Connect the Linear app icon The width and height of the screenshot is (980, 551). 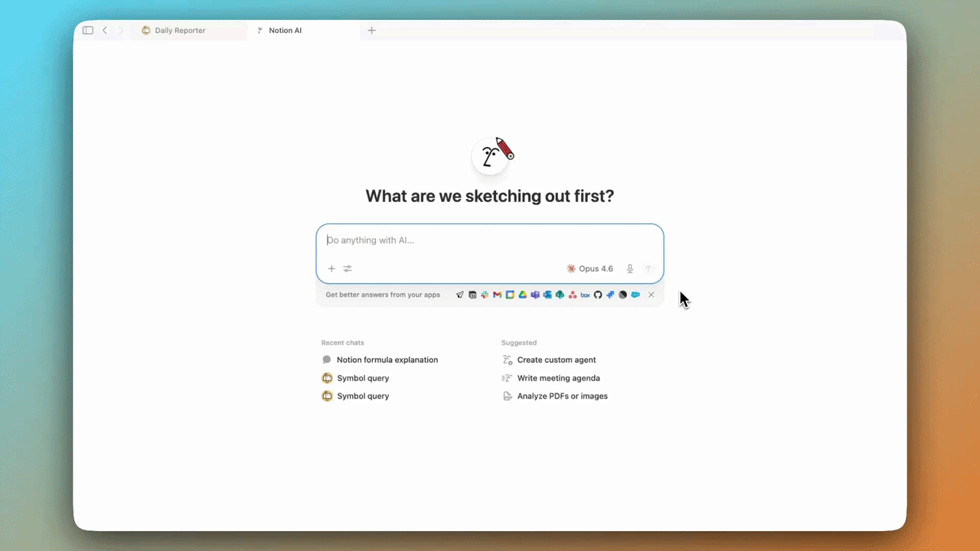point(622,295)
